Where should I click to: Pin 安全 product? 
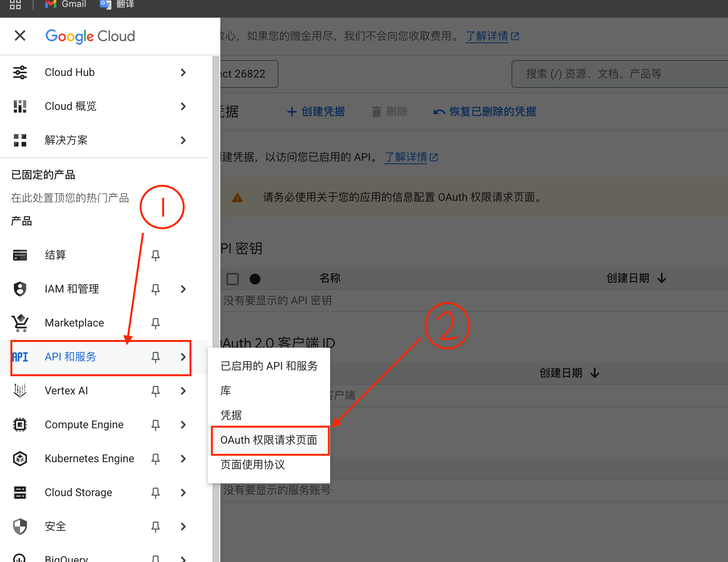tap(156, 527)
